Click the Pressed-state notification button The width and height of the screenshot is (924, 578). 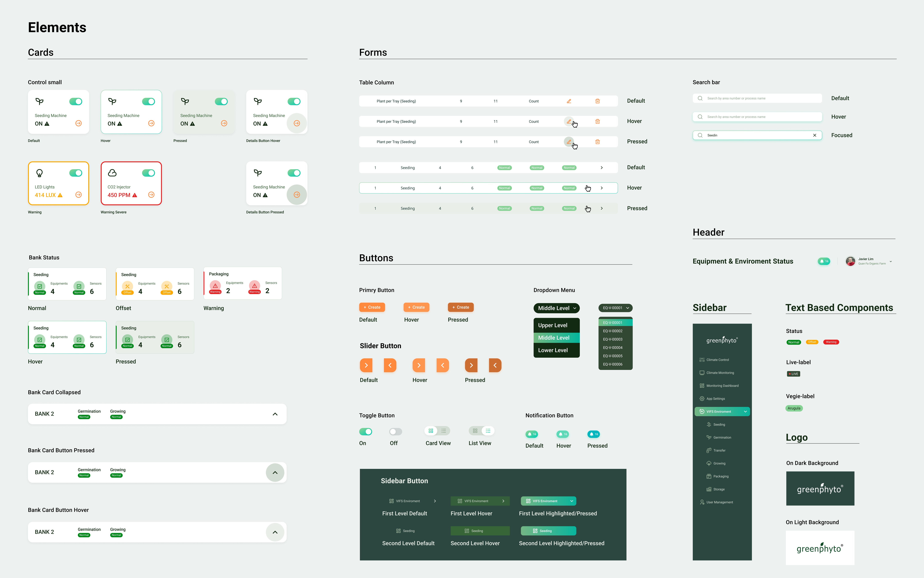tap(594, 434)
